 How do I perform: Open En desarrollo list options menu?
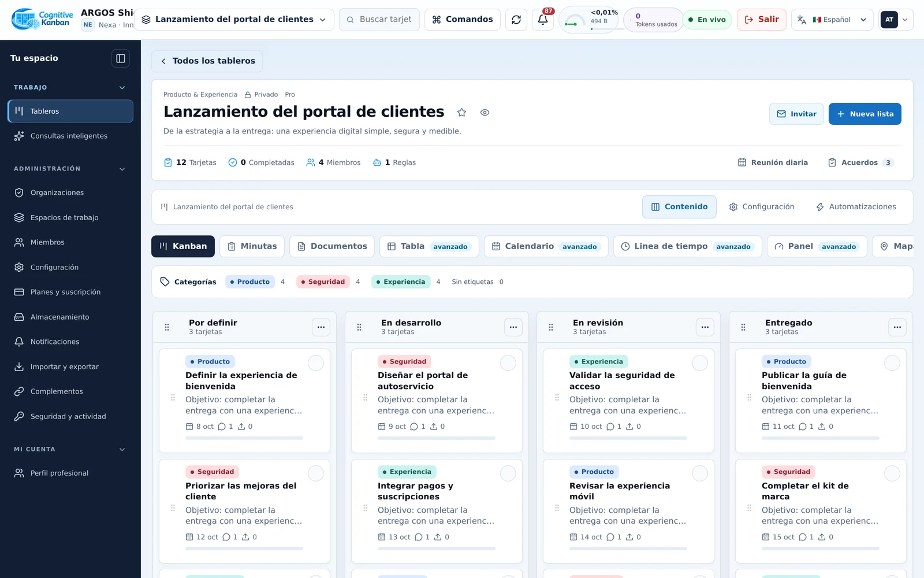point(513,327)
